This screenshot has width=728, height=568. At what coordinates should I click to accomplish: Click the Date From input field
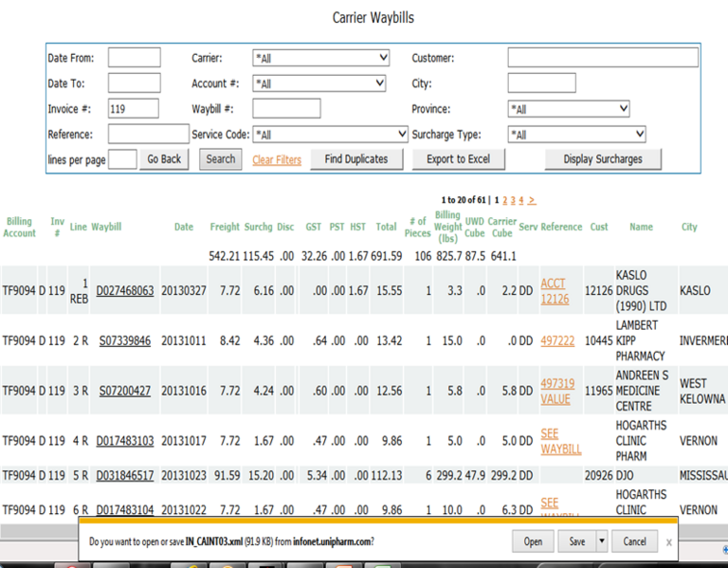pyautogui.click(x=135, y=58)
